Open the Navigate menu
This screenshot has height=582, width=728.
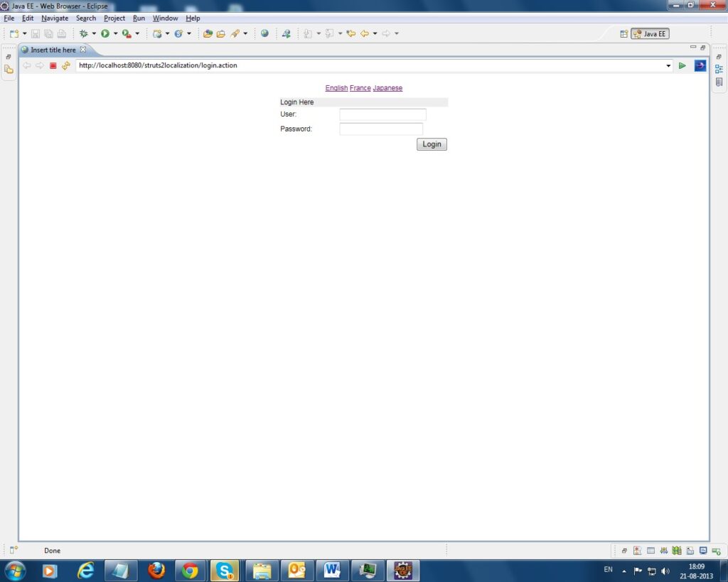point(55,18)
